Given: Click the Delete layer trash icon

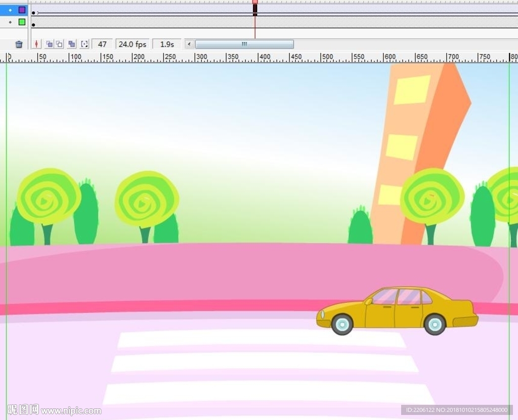Looking at the screenshot, I should [x=19, y=44].
